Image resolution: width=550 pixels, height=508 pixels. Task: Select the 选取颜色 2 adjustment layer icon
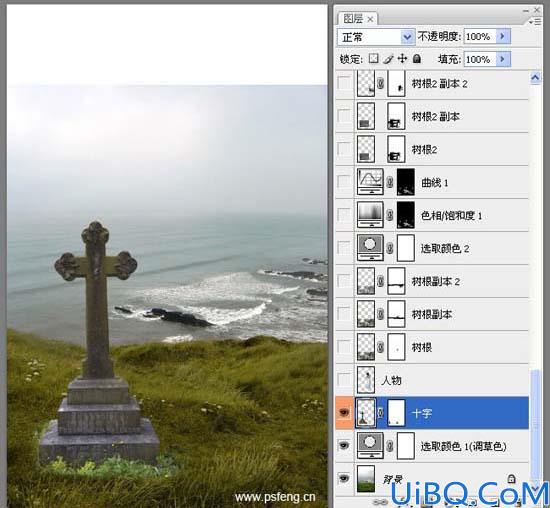pyautogui.click(x=370, y=248)
